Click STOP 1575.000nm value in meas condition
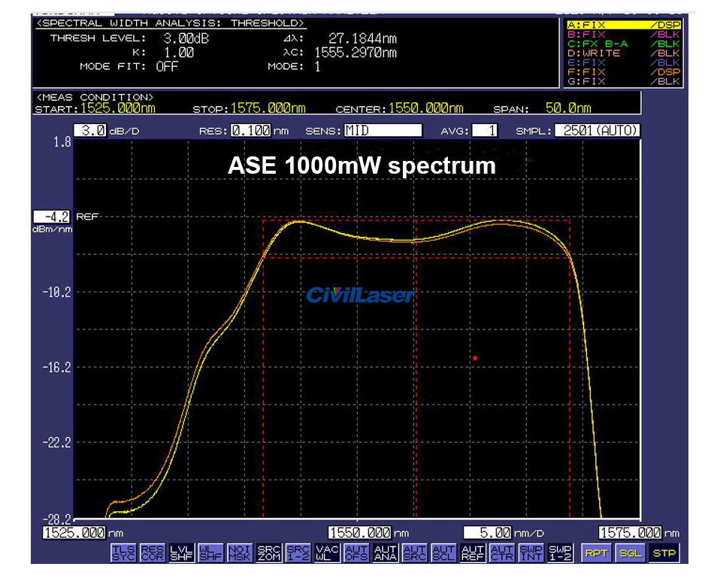Viewport: 711px width, 588px height. 268,108
